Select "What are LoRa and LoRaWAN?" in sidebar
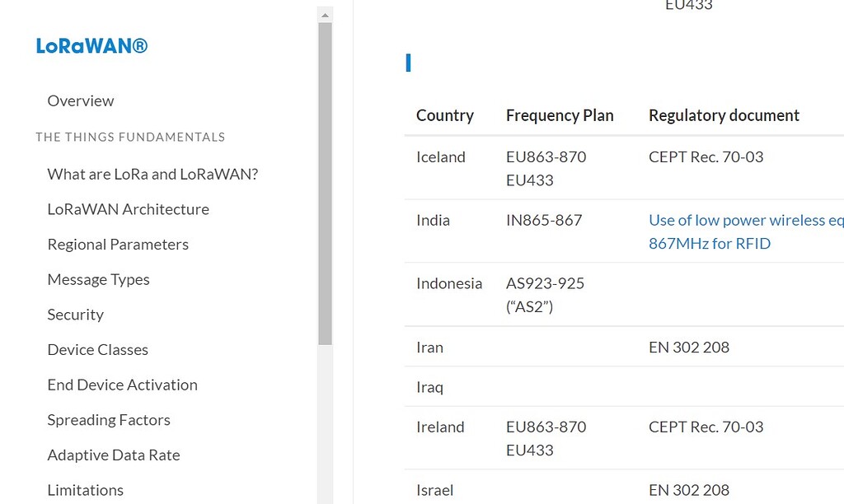This screenshot has height=504, width=844. click(152, 174)
